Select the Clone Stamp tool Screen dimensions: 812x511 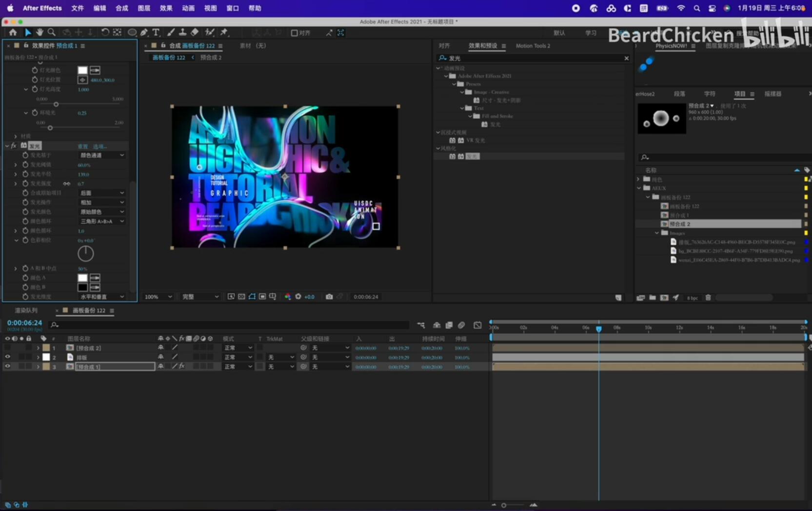[182, 33]
